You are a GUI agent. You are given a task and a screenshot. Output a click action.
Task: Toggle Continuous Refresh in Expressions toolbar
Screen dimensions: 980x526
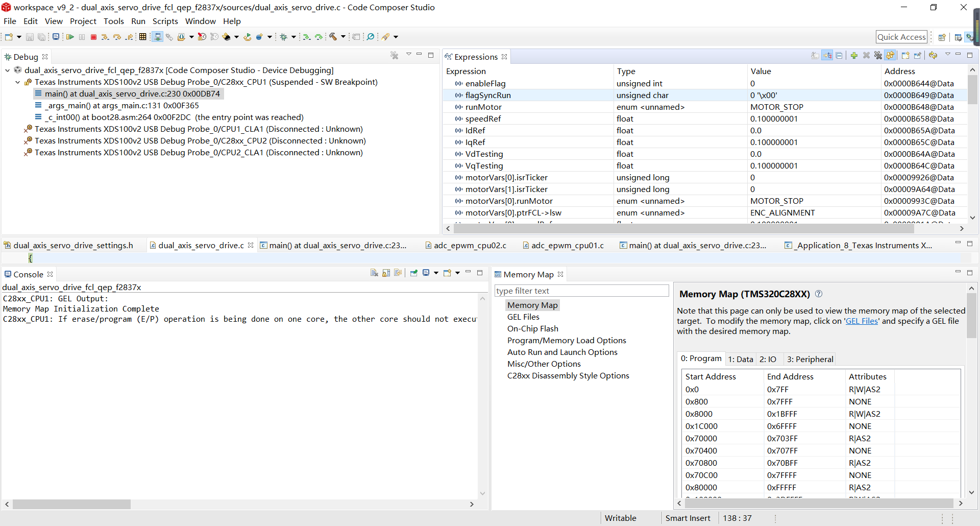click(x=890, y=55)
